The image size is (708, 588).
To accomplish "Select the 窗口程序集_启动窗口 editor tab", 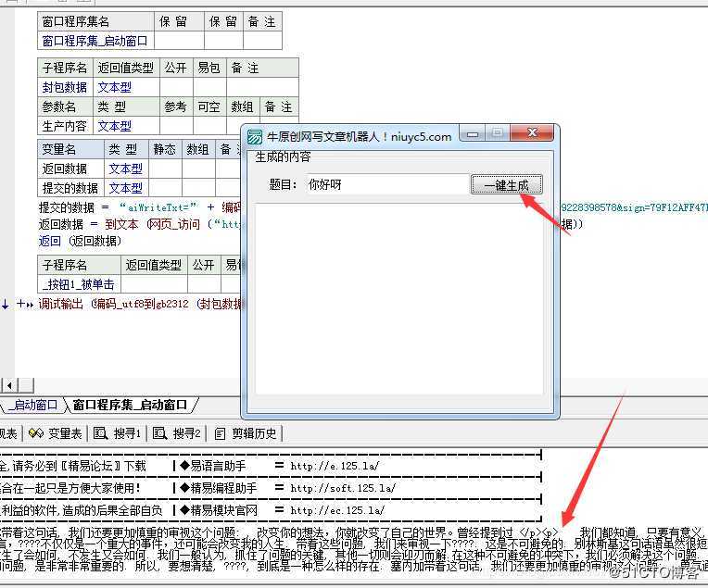I will pyautogui.click(x=131, y=405).
